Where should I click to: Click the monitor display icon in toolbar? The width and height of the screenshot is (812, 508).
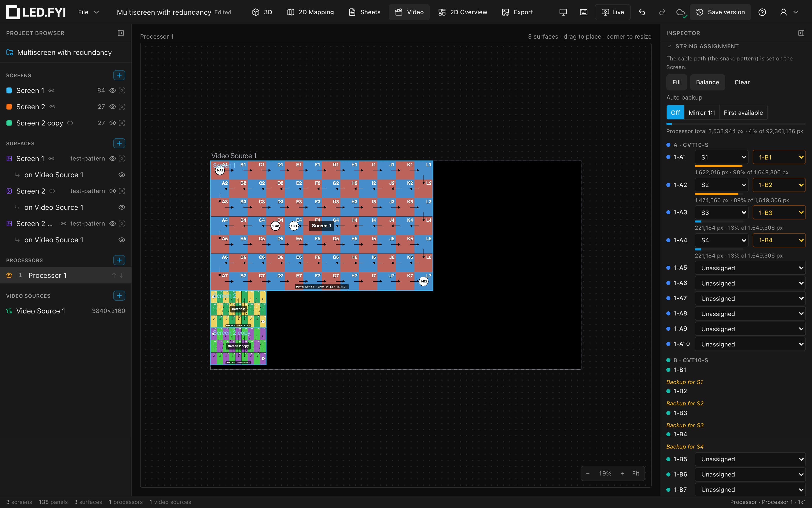coord(563,12)
